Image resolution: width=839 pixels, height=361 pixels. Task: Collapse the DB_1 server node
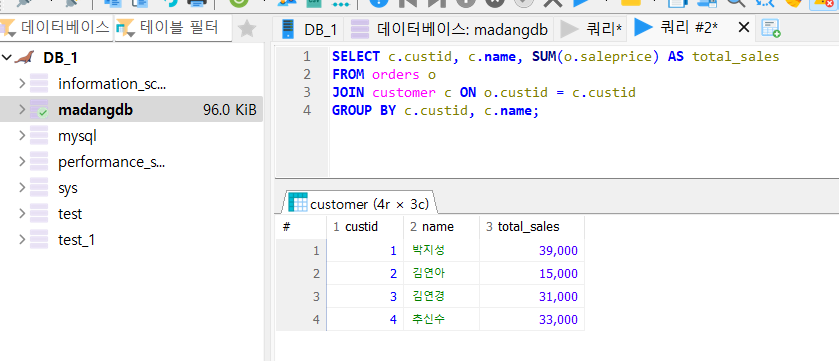pos(7,57)
